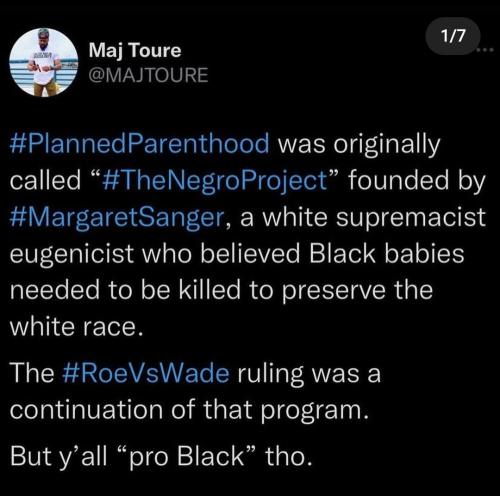Image resolution: width=500 pixels, height=496 pixels.
Task: Open the #PlannedParenthood hashtag
Action: click(140, 144)
